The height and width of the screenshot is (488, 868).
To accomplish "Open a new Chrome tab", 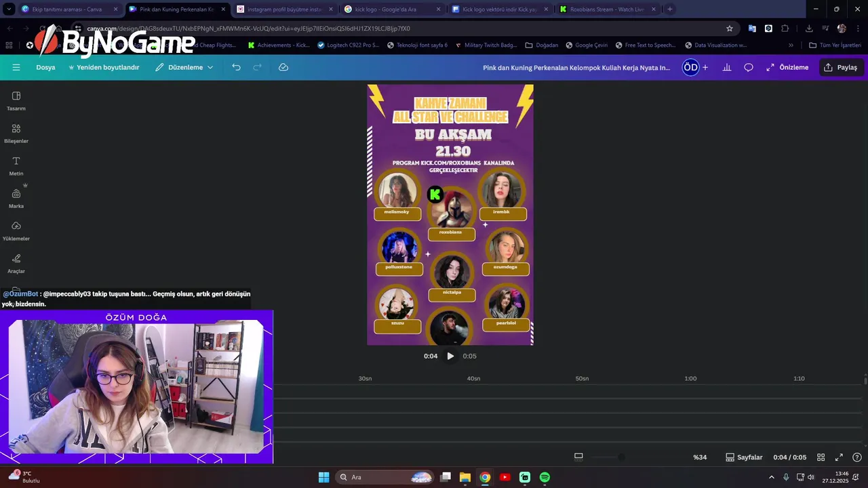I will pos(670,9).
